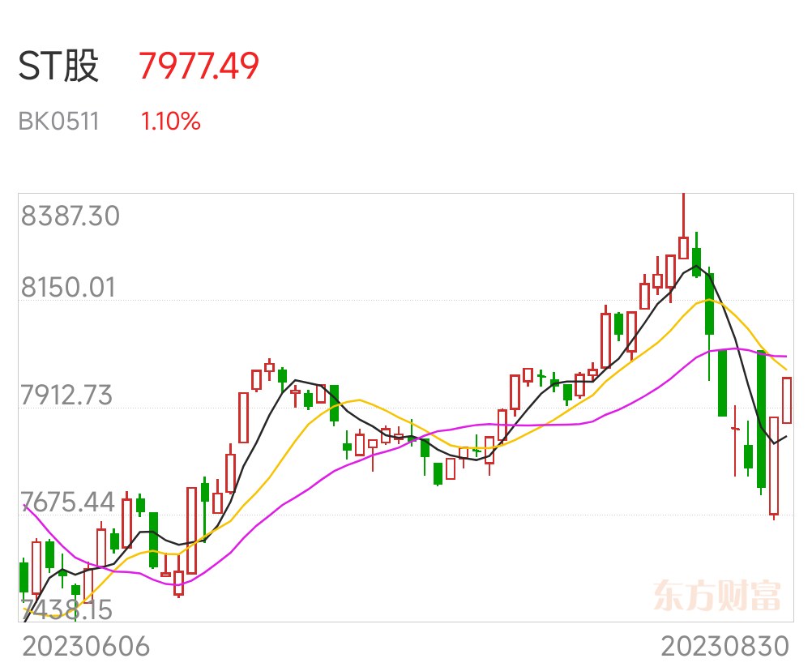The width and height of the screenshot is (812, 667).
Task: Click the tall green candle near right edge
Action: pos(761,419)
